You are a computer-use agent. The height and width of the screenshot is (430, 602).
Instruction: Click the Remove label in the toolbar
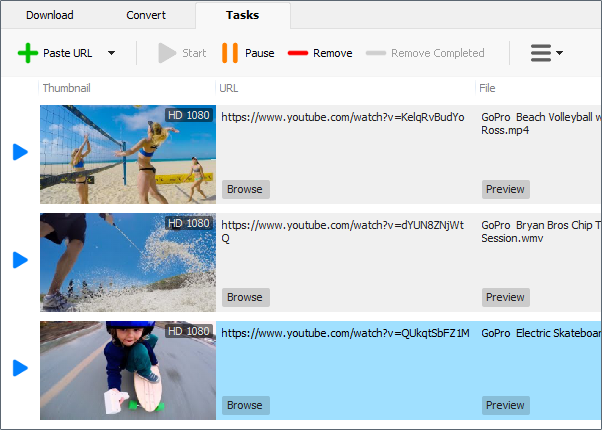pyautogui.click(x=332, y=53)
